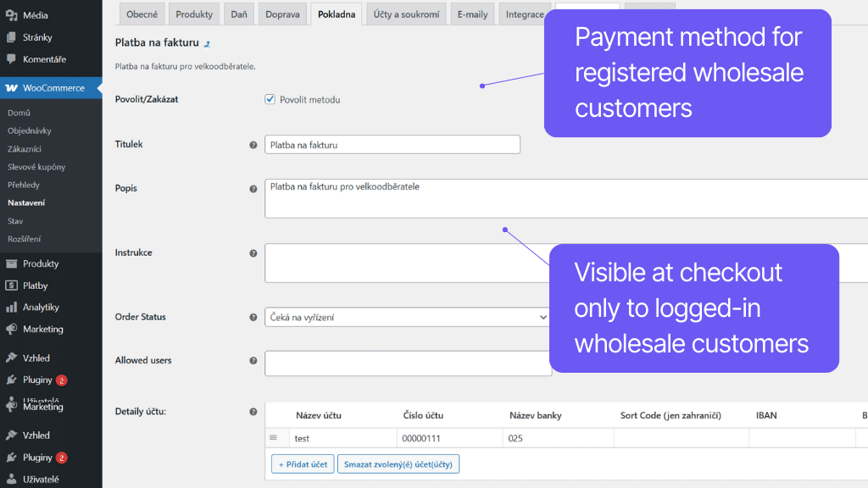Click into the Titulek text field
868x488 pixels.
click(392, 144)
